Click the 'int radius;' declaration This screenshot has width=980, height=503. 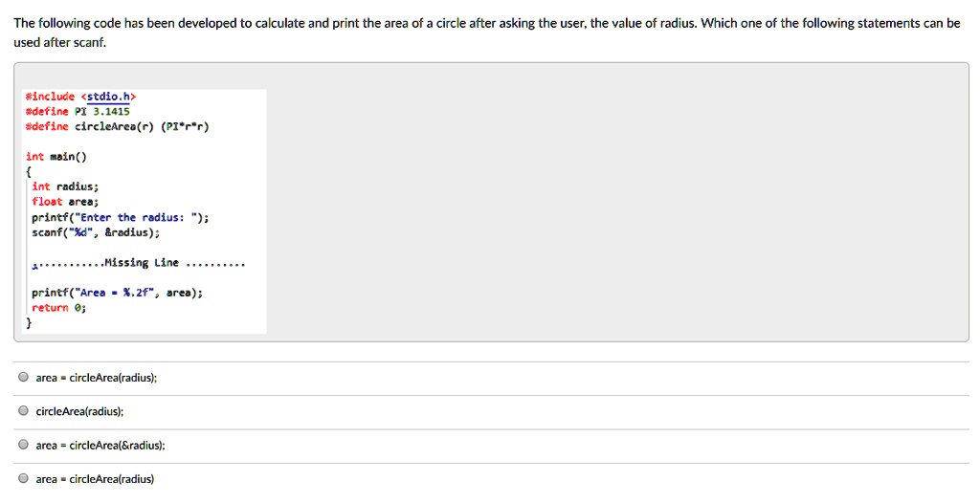[65, 186]
